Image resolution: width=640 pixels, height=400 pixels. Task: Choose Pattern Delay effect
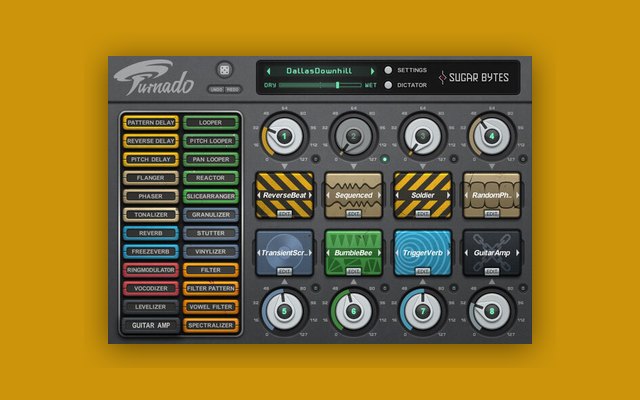click(151, 122)
